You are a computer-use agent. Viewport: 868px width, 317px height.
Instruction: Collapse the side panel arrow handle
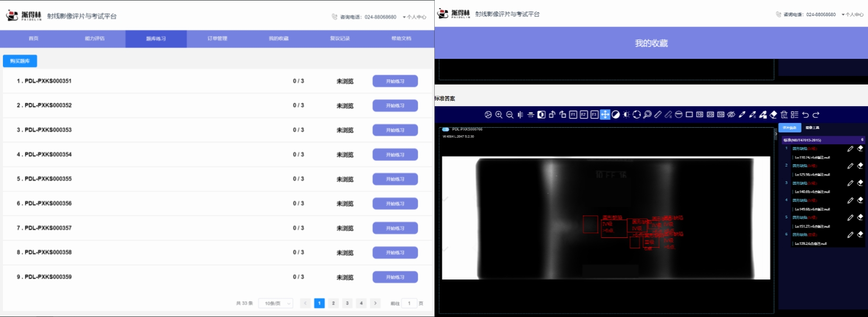click(776, 134)
